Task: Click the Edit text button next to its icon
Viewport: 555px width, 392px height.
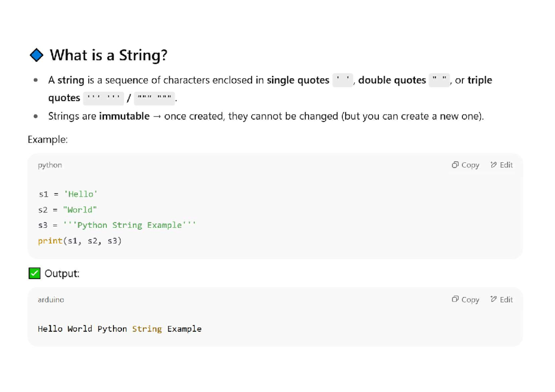Action: [506, 165]
